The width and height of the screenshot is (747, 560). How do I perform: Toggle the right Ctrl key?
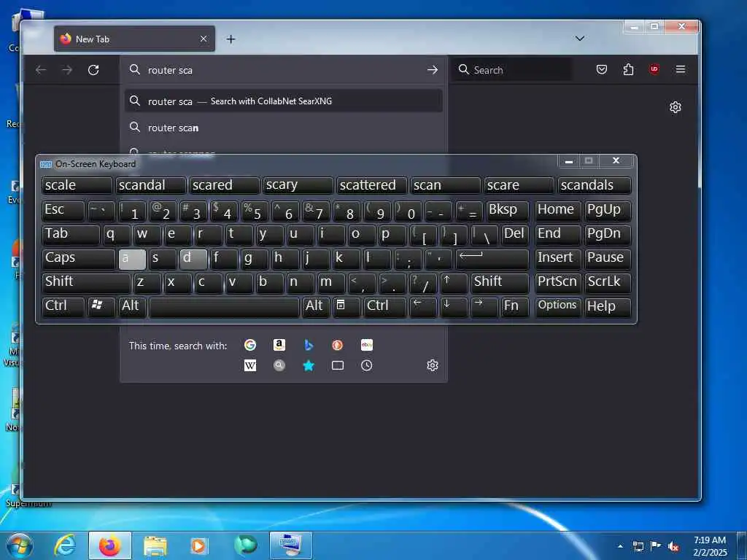point(385,307)
